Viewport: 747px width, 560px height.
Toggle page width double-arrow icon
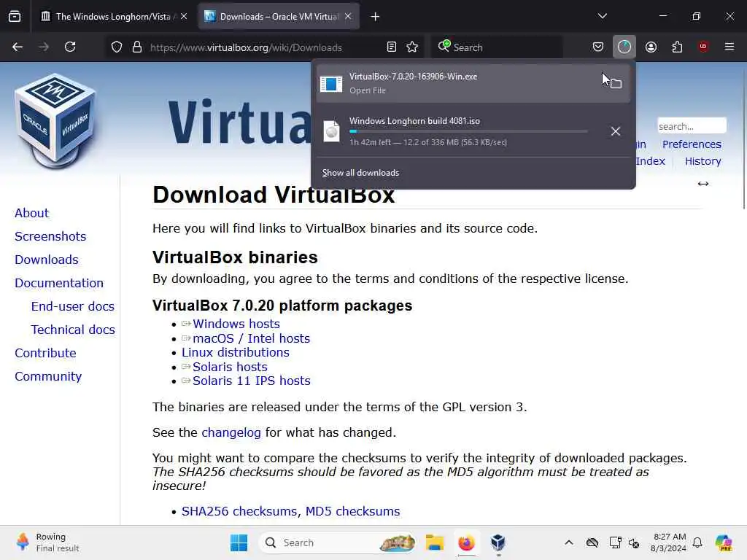(703, 184)
